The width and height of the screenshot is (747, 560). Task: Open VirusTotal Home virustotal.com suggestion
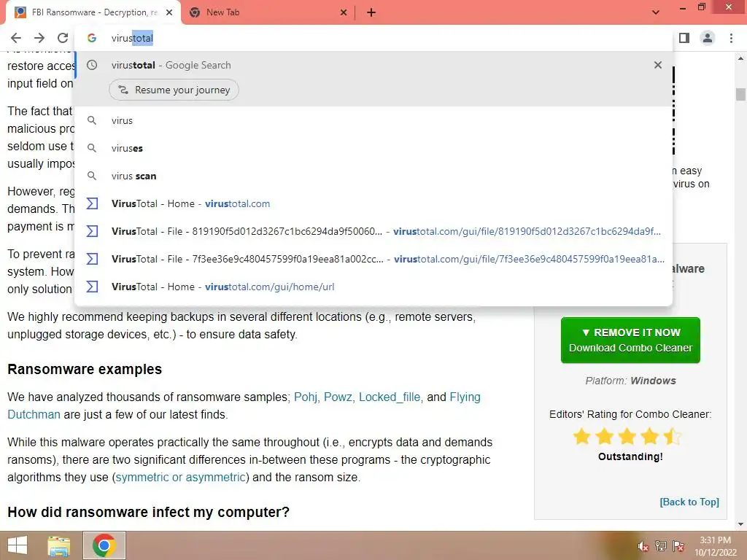tap(373, 203)
